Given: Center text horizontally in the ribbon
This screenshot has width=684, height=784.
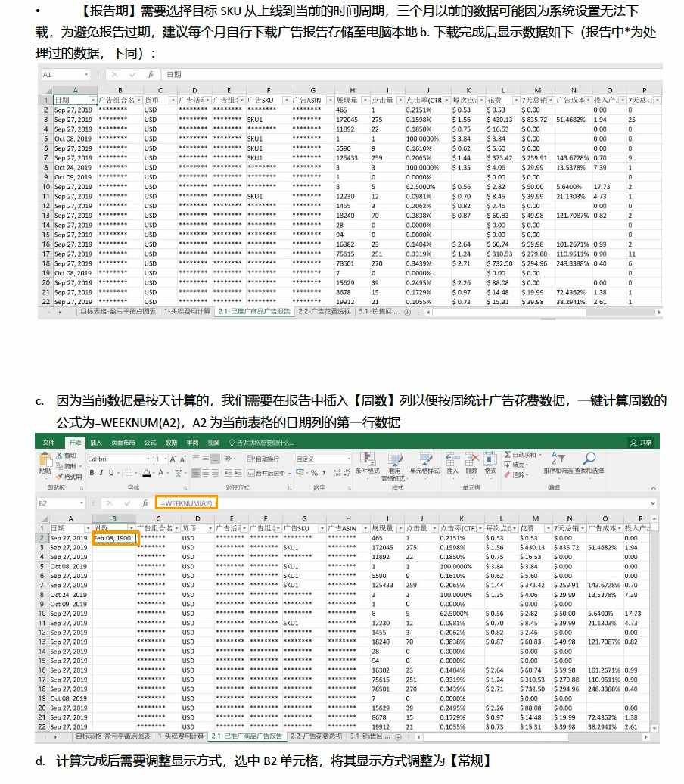Looking at the screenshot, I should click(x=206, y=472).
